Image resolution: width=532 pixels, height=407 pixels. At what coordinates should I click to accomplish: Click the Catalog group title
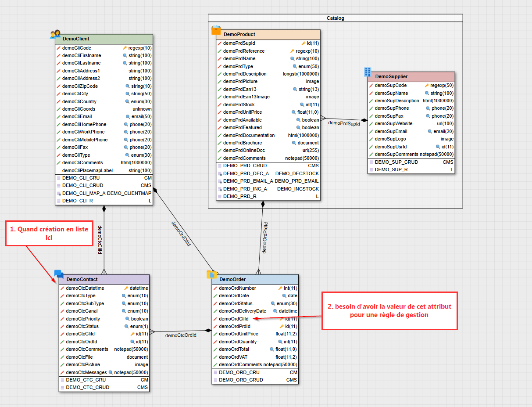point(335,18)
